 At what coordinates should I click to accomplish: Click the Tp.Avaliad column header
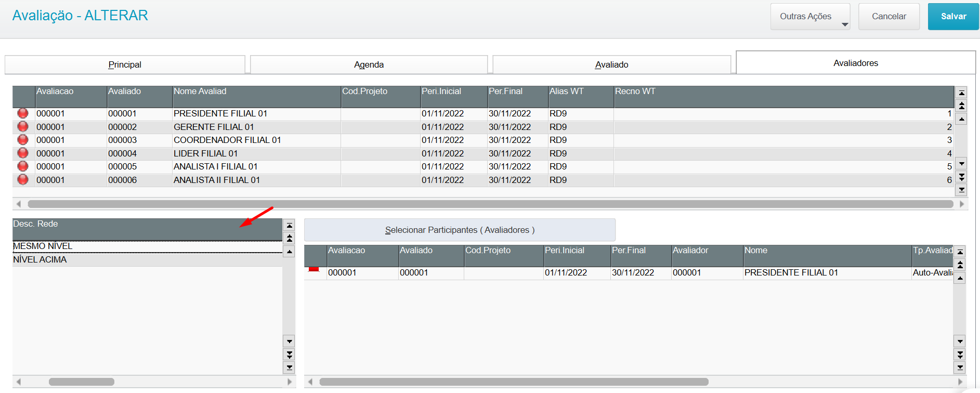[x=932, y=256]
